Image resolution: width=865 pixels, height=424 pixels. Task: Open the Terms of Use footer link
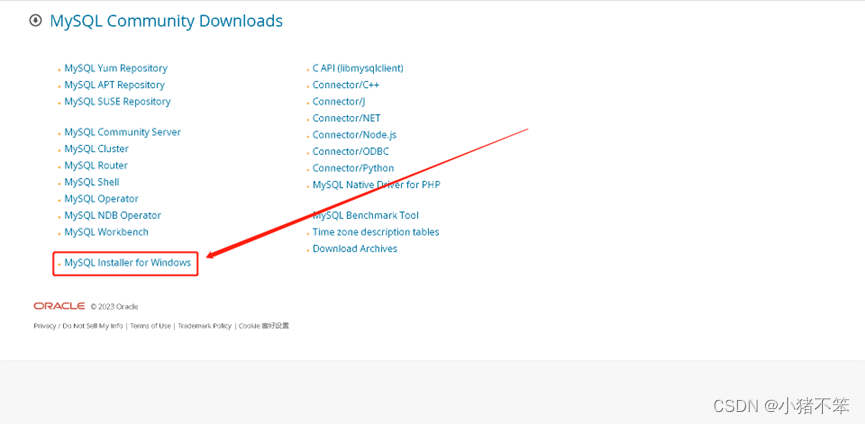pyautogui.click(x=151, y=326)
